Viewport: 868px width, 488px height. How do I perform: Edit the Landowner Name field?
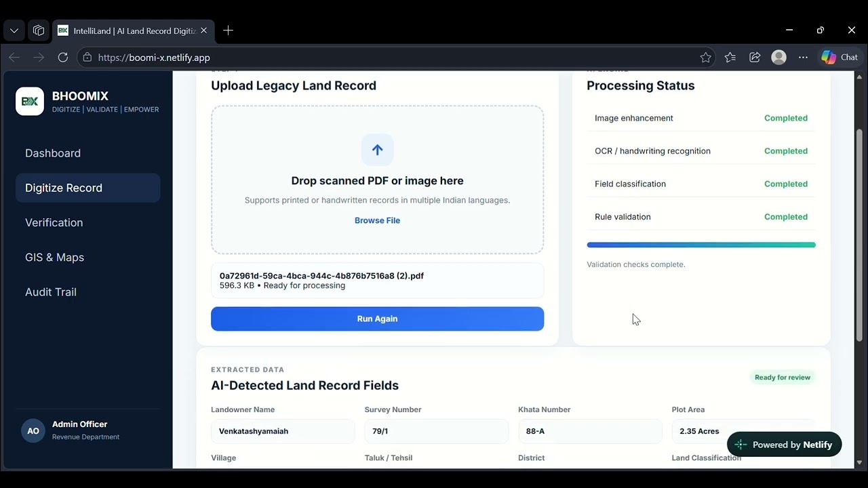(x=283, y=431)
